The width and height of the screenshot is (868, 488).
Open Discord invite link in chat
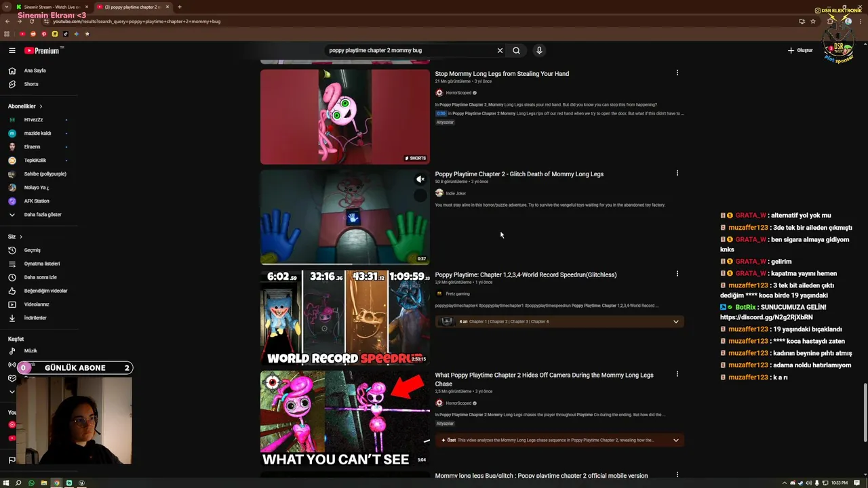(x=766, y=317)
